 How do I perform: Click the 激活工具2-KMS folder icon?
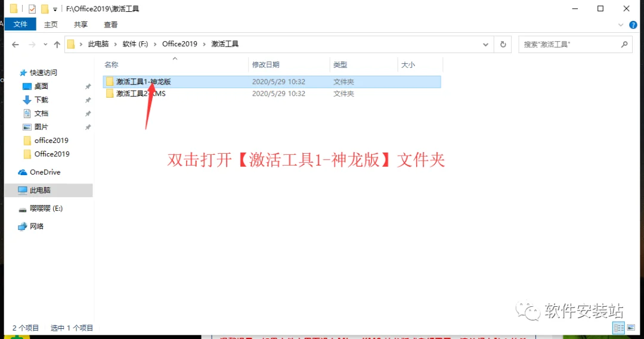110,94
